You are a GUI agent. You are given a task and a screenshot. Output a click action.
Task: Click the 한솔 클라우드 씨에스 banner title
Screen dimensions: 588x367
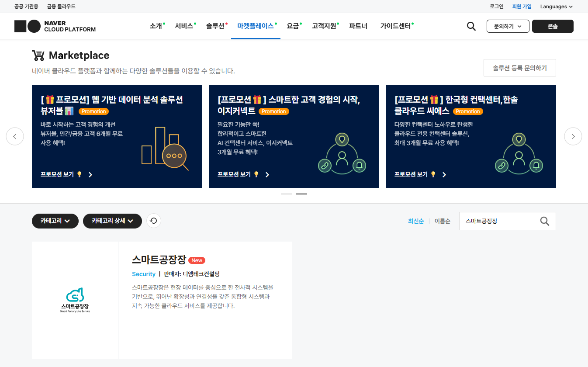pos(456,105)
